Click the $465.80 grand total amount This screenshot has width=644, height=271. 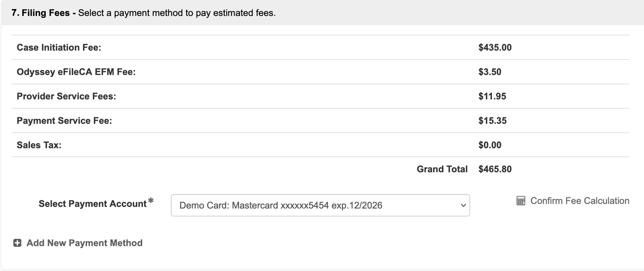pyautogui.click(x=495, y=169)
